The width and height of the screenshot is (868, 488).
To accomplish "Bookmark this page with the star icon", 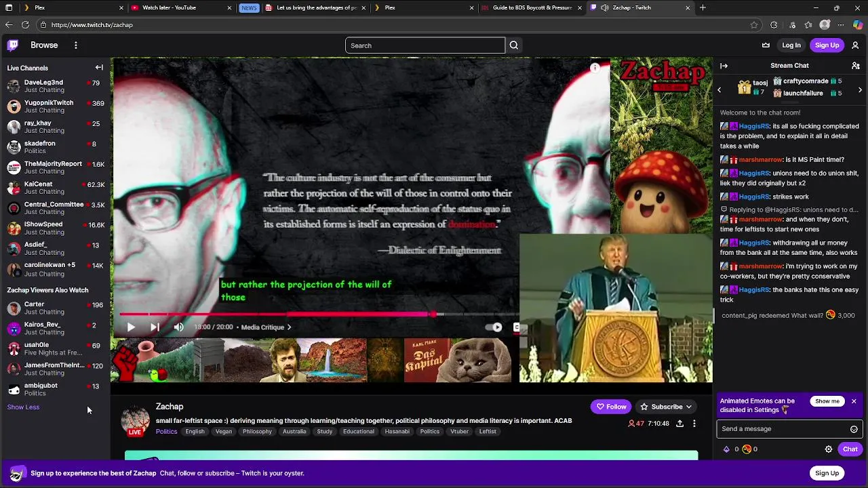I will tap(754, 25).
